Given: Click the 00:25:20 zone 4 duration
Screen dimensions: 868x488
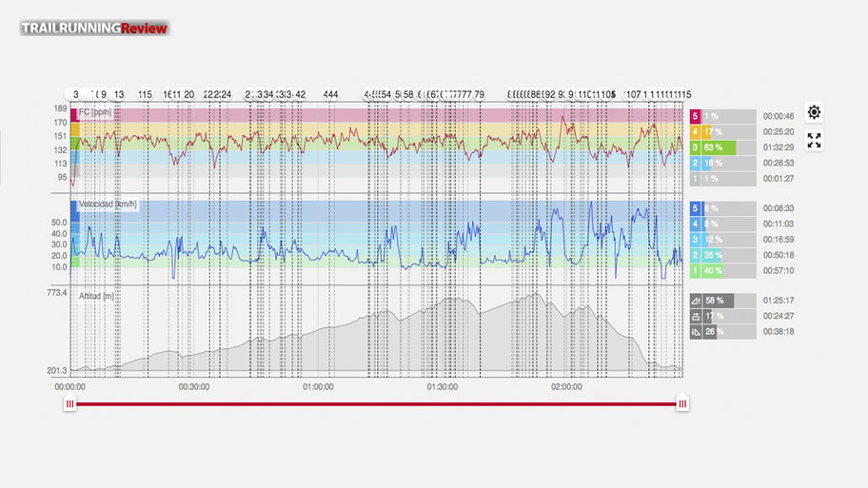Looking at the screenshot, I should point(779,132).
